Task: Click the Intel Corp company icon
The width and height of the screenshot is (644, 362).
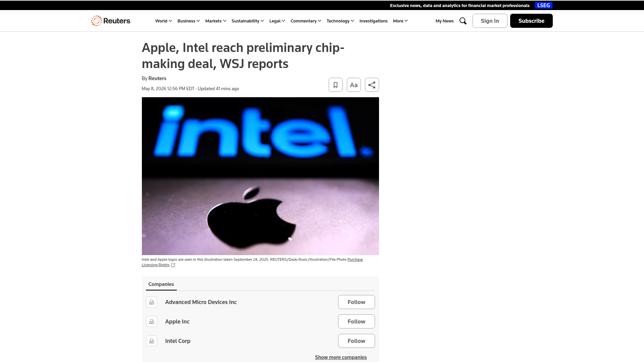Action: [152, 341]
